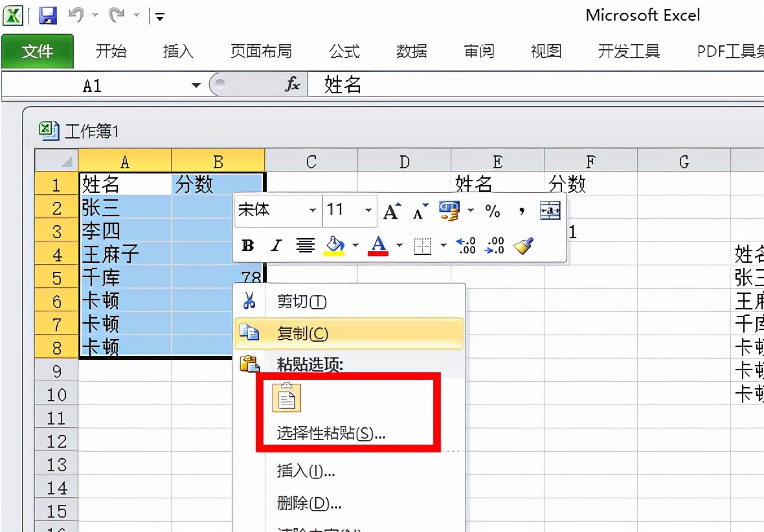Screen dimensions: 764x532
Task: Click the Excel application icon in title bar
Action: tap(13, 15)
